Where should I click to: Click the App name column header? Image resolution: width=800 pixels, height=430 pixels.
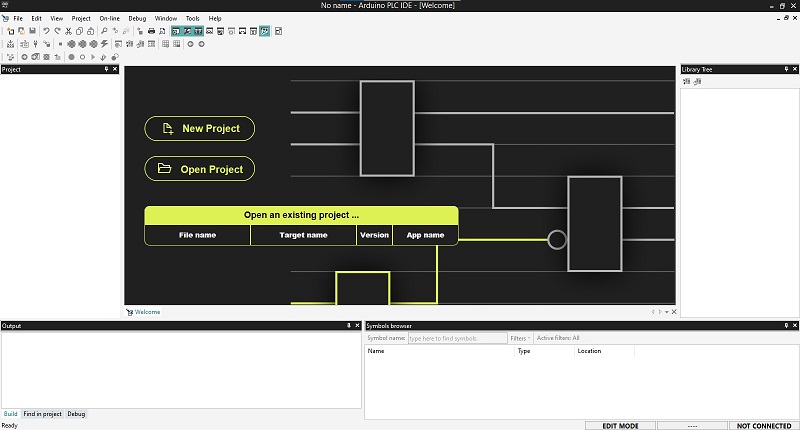(x=425, y=235)
